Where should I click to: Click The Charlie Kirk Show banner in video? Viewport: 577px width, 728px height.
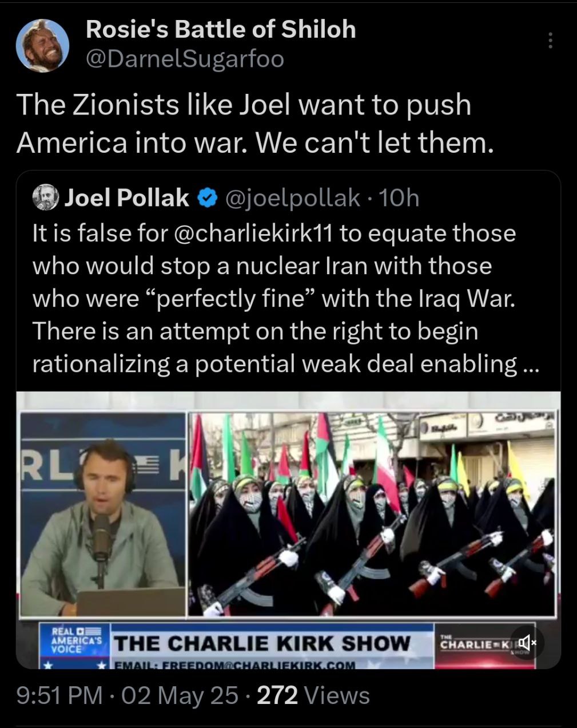[263, 643]
